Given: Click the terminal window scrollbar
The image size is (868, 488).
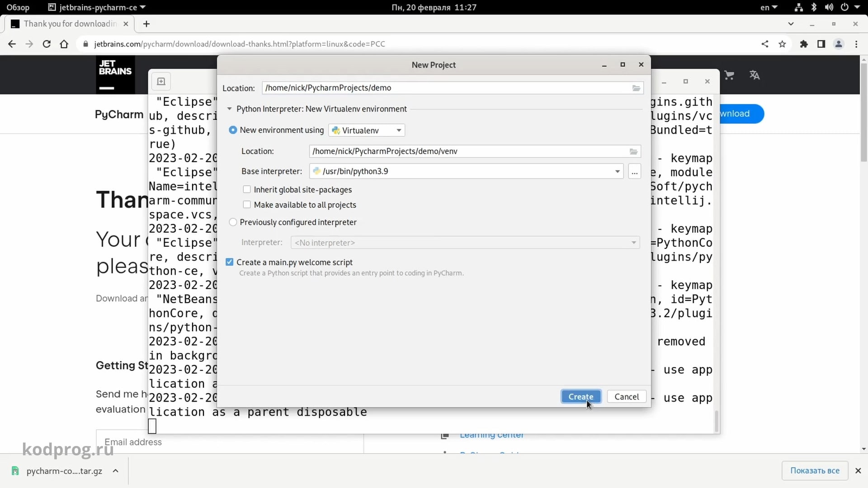Looking at the screenshot, I should (716, 421).
